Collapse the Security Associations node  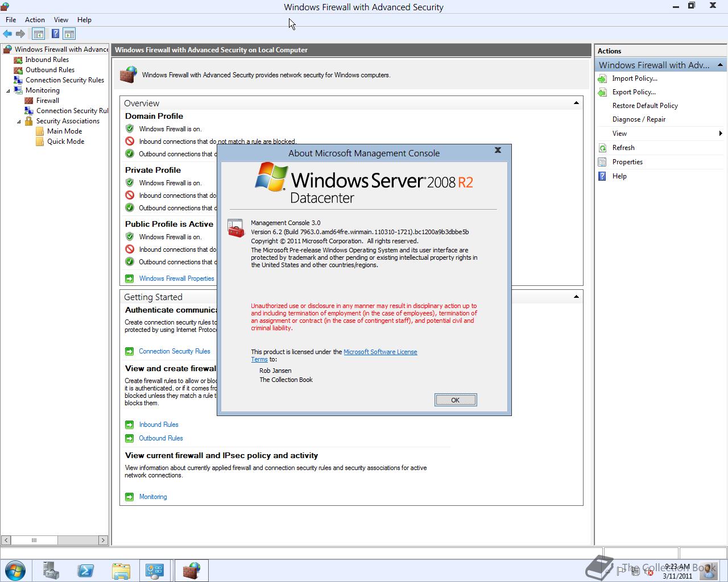(x=19, y=121)
